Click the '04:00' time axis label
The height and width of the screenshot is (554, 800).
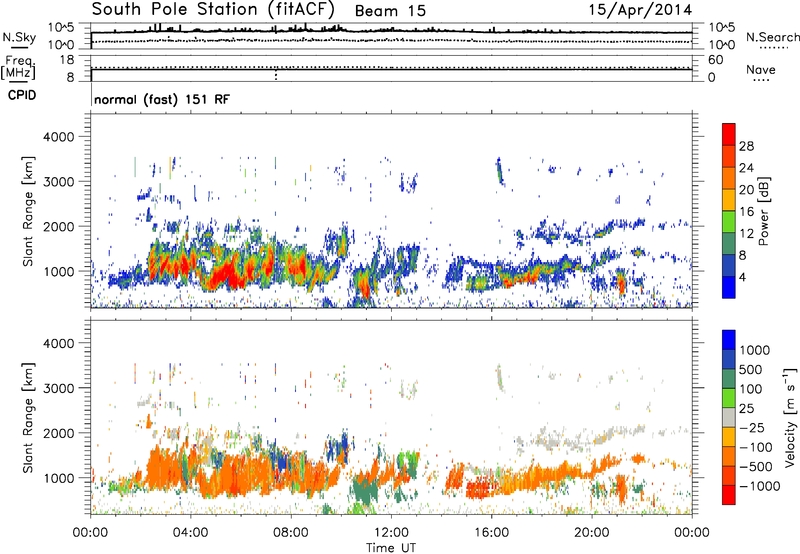[x=190, y=533]
